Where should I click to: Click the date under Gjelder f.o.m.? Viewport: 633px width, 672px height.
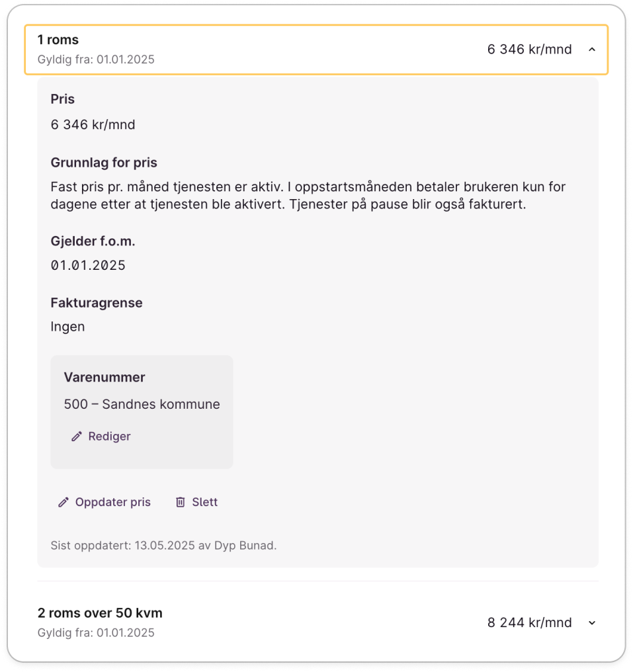[x=88, y=266]
